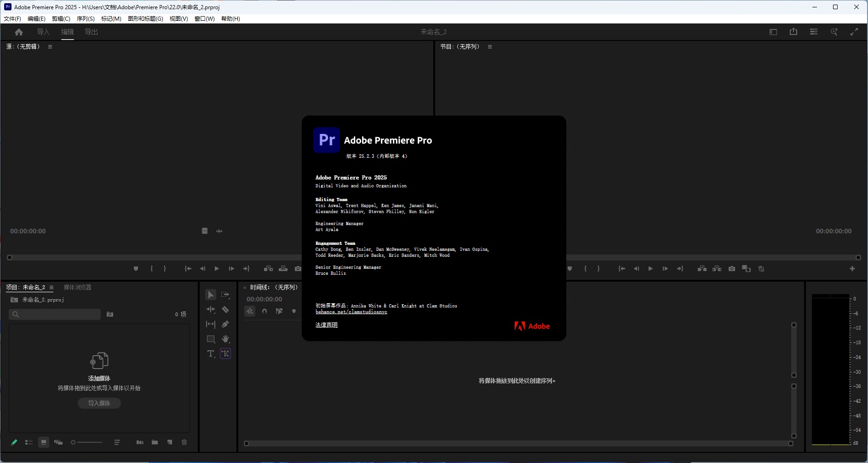868x463 pixels.
Task: Select the Type tool
Action: coord(211,353)
